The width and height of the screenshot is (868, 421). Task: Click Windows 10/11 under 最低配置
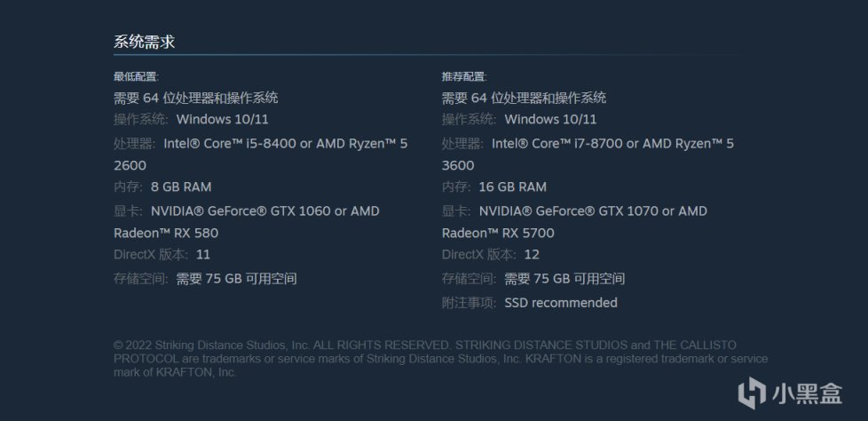[223, 119]
